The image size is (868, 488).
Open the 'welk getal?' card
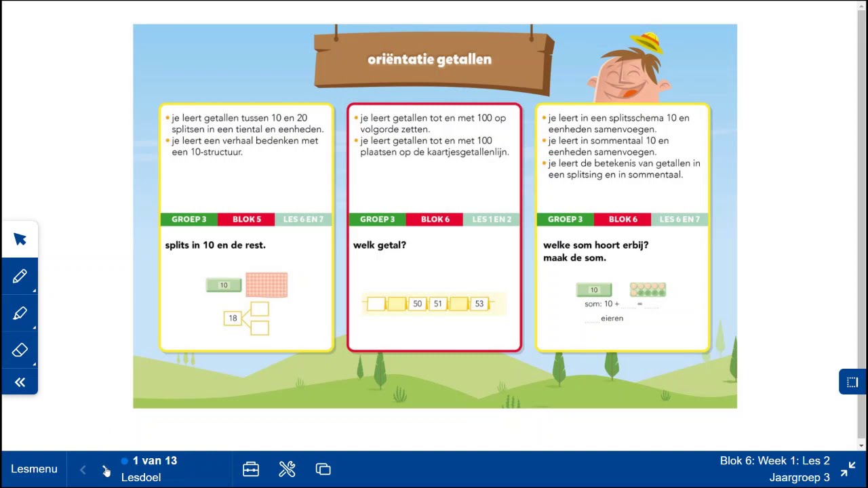(x=434, y=228)
